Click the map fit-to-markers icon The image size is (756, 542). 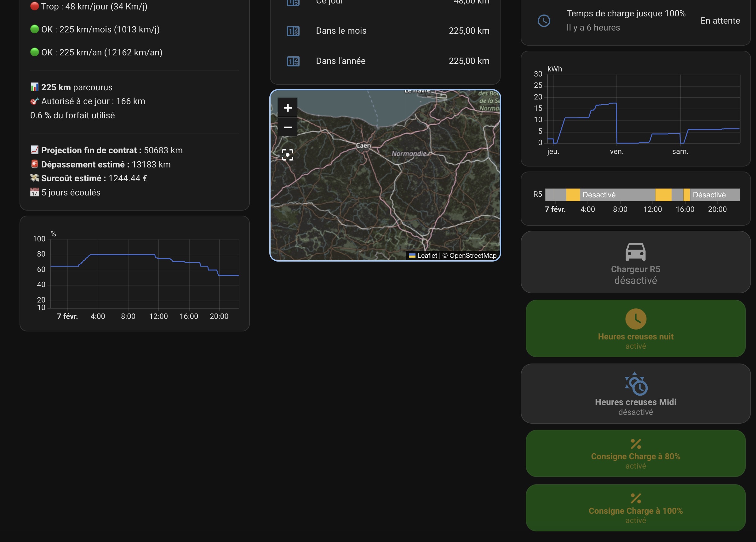(287, 155)
